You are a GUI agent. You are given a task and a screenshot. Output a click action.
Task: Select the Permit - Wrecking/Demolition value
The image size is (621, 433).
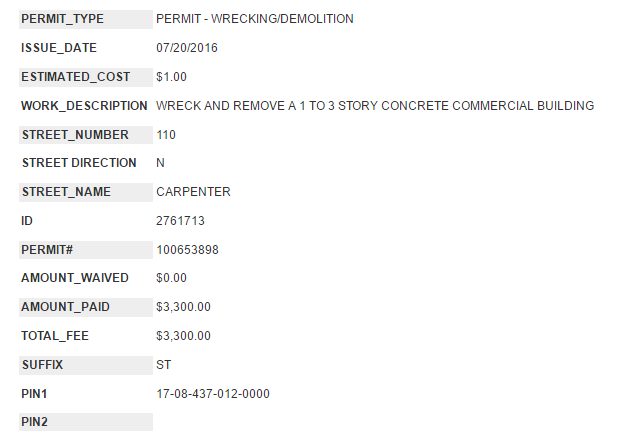pyautogui.click(x=254, y=19)
